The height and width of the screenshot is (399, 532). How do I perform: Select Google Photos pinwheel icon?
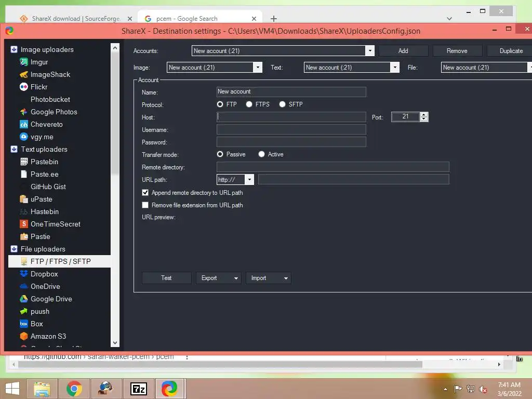(23, 112)
